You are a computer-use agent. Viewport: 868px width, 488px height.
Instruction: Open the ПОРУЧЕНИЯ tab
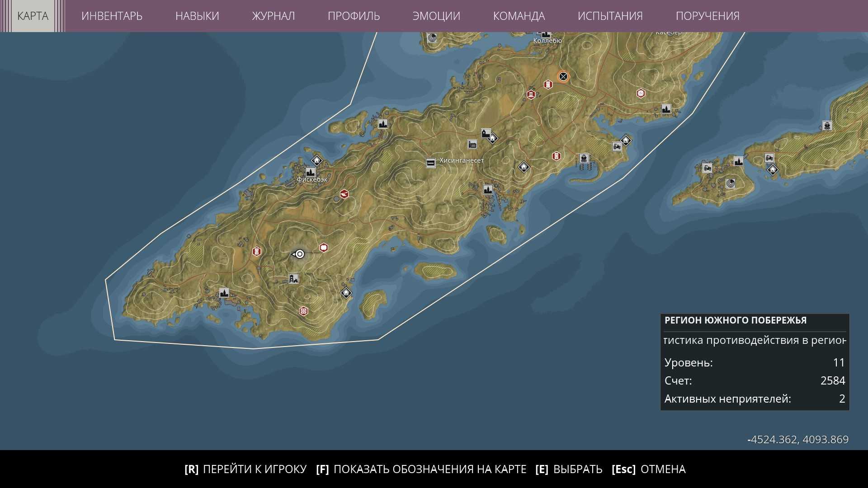pyautogui.click(x=707, y=16)
